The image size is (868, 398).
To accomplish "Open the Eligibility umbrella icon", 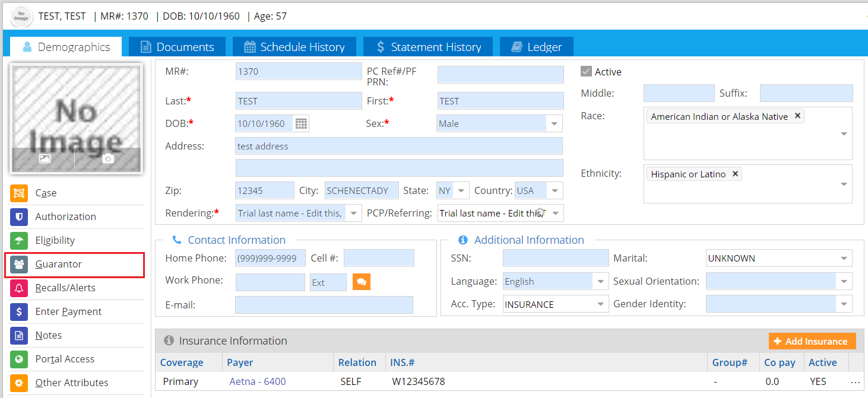I will (19, 241).
